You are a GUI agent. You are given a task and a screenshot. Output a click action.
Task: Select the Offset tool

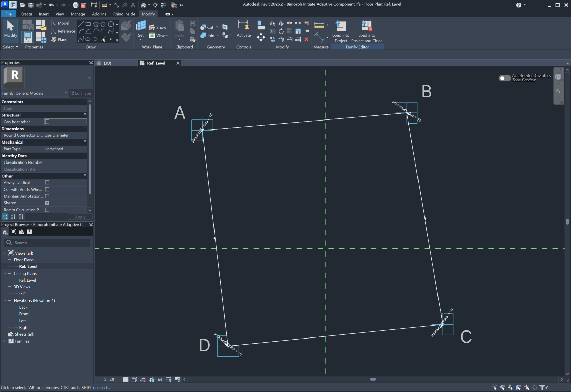pyautogui.click(x=272, y=31)
